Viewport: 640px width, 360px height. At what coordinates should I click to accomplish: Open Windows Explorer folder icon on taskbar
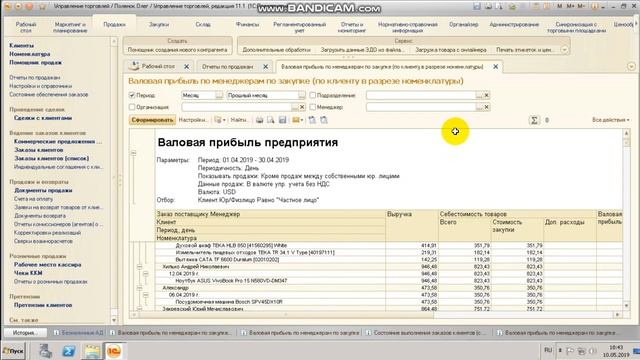(x=92, y=351)
